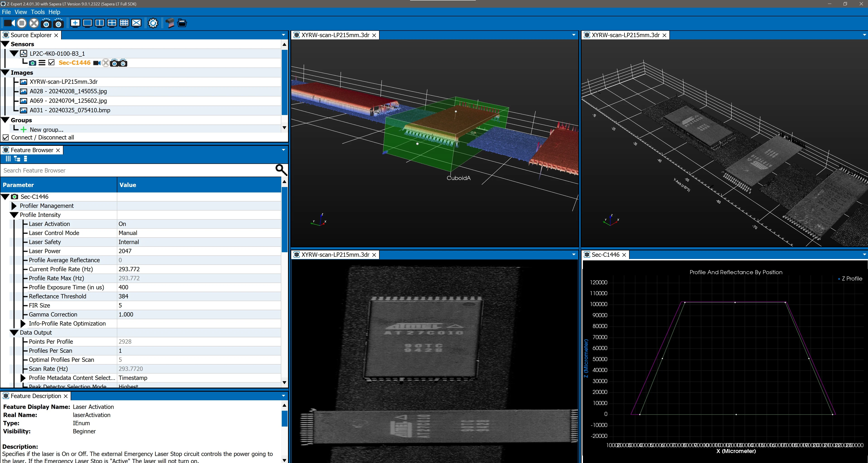Select the Feature Description tab
Image resolution: width=868 pixels, height=463 pixels.
coord(36,396)
